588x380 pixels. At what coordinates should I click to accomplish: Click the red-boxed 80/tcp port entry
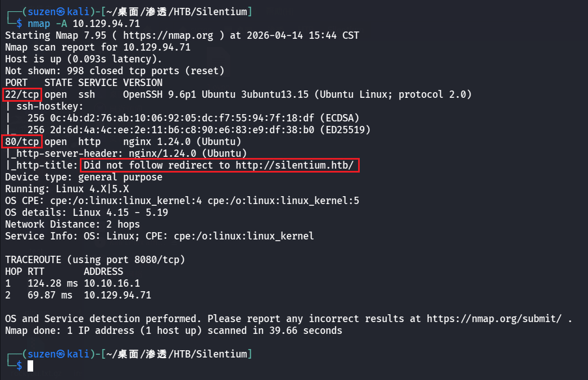point(22,142)
